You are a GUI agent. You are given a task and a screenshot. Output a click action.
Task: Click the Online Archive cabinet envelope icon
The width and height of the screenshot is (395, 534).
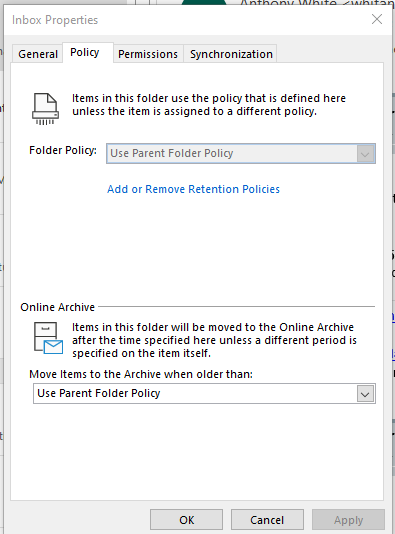pos(48,339)
